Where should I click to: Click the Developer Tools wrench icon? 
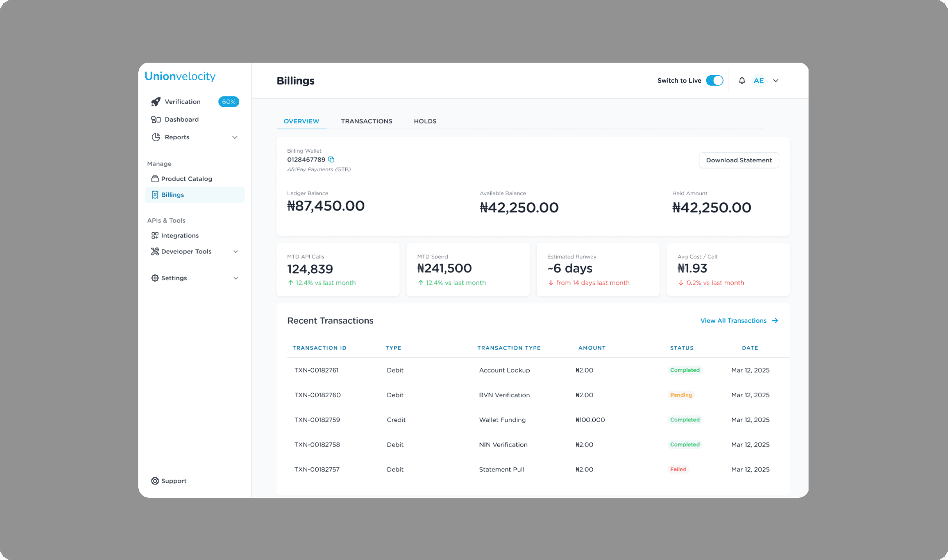(x=155, y=251)
